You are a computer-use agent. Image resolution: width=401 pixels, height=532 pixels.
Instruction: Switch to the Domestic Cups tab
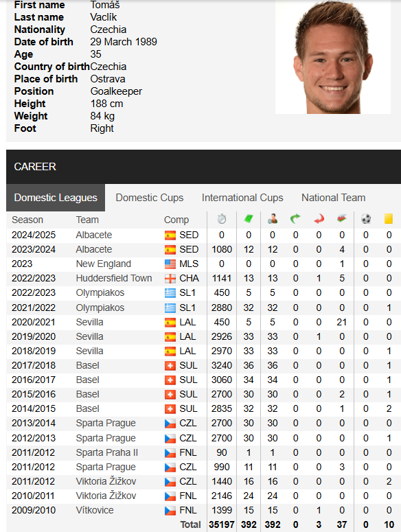[x=150, y=198]
